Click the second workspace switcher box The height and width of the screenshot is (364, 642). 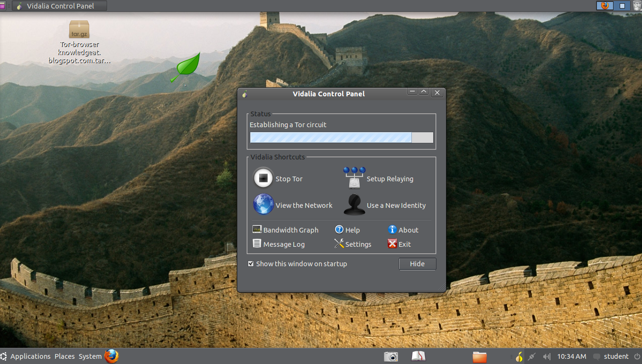(622, 6)
